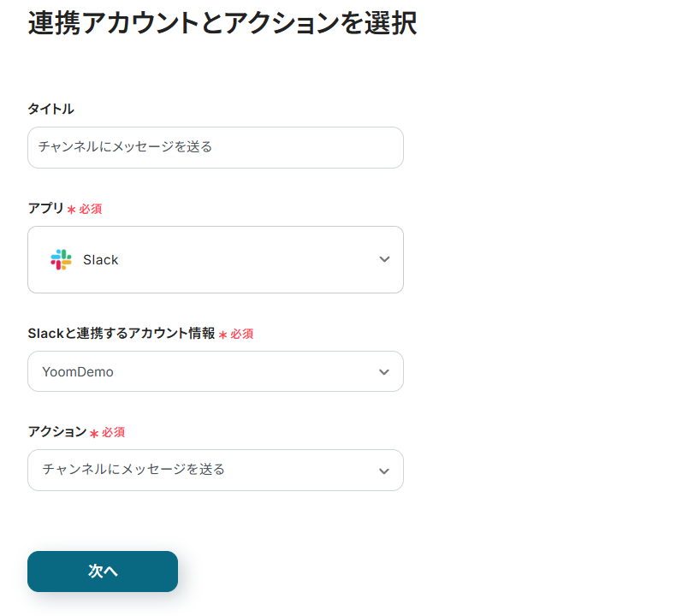688x616 pixels.
Task: Click the Slack logo icon
Action: tap(61, 260)
